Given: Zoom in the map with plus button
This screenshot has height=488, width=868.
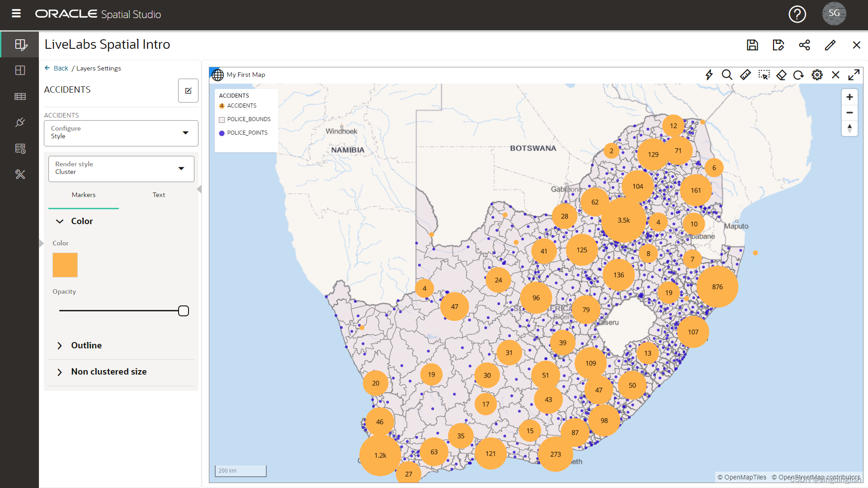Looking at the screenshot, I should [849, 97].
